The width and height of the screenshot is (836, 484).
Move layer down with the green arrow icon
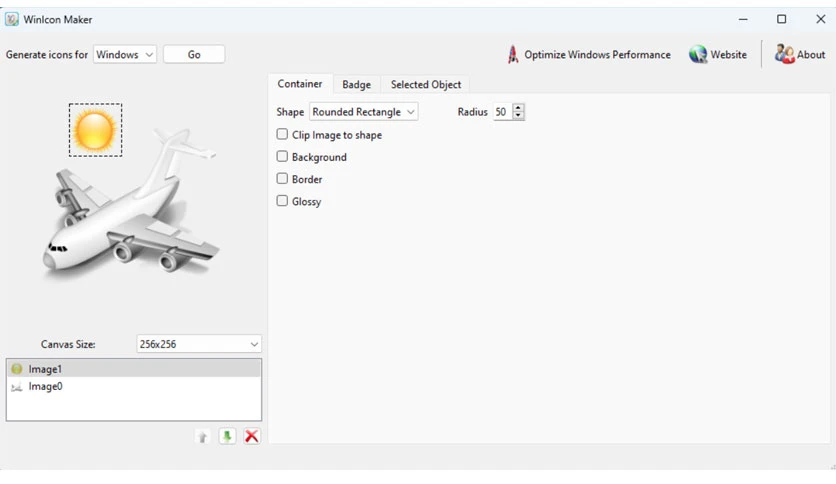tap(227, 437)
